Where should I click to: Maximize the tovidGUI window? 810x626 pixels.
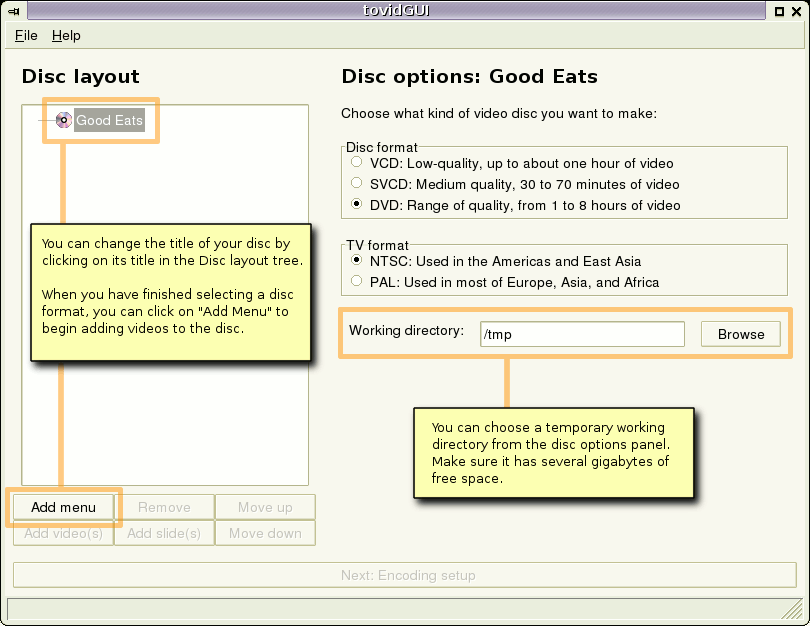[780, 11]
